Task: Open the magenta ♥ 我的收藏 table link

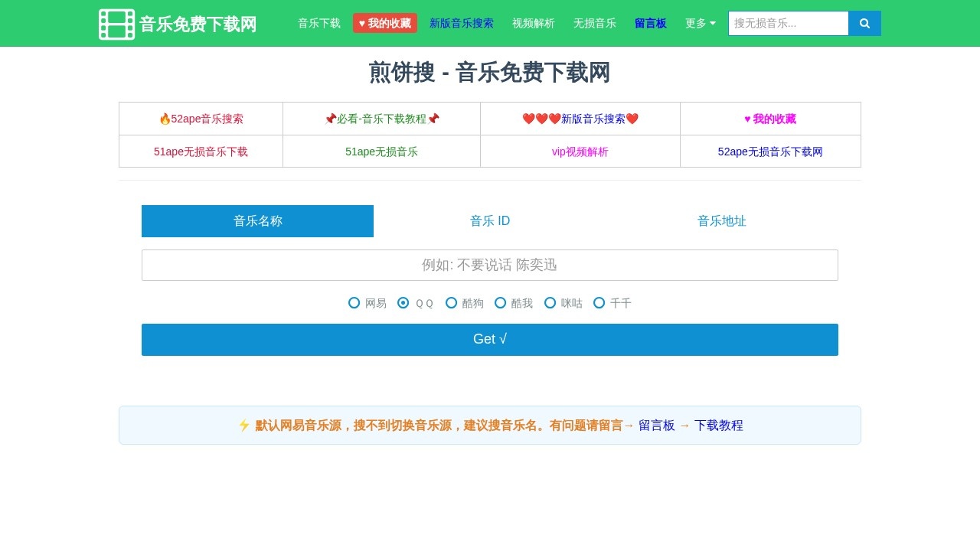Action: [770, 119]
